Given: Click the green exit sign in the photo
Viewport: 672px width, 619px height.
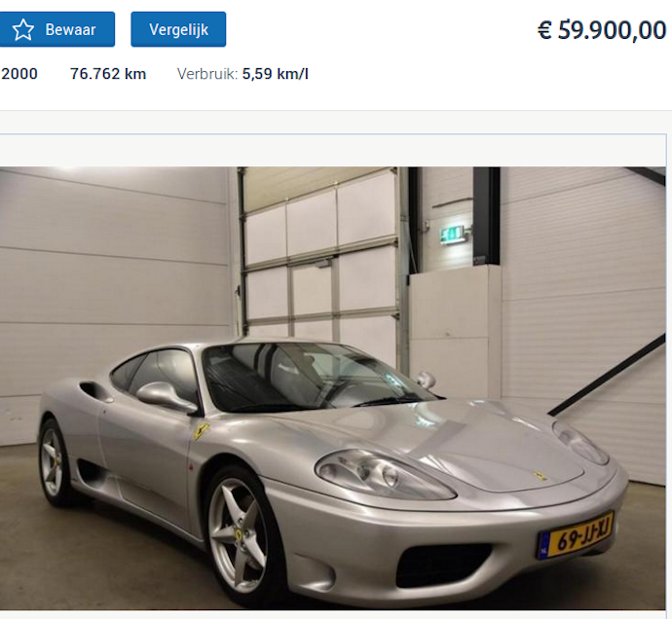Looking at the screenshot, I should (453, 235).
